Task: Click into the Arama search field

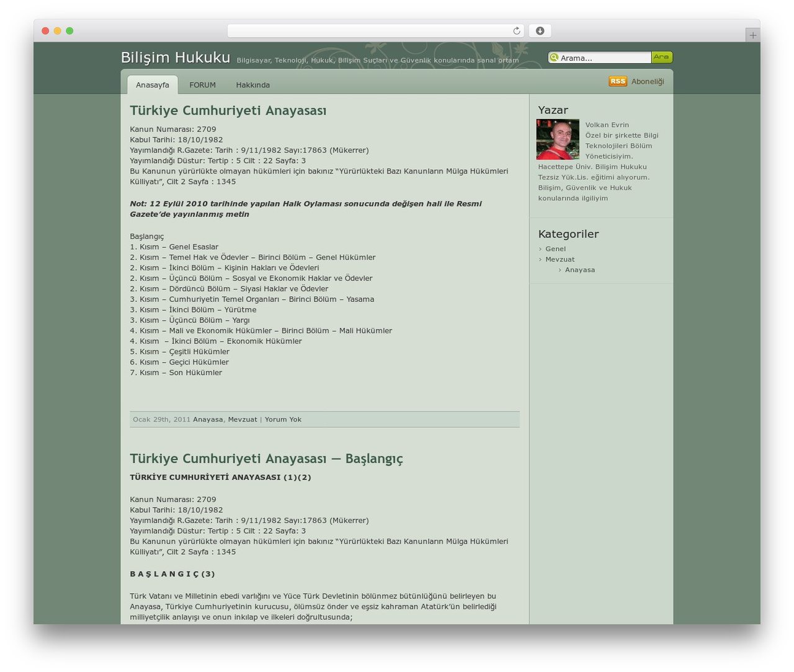Action: 605,58
